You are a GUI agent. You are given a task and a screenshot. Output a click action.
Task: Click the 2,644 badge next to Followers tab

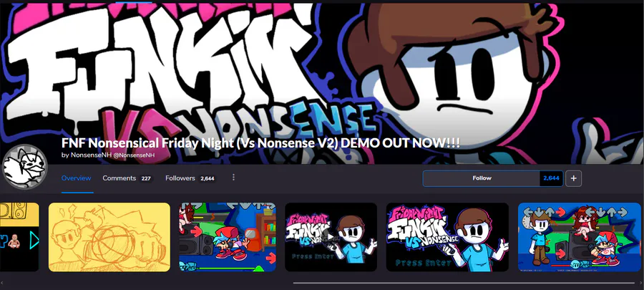tap(208, 179)
